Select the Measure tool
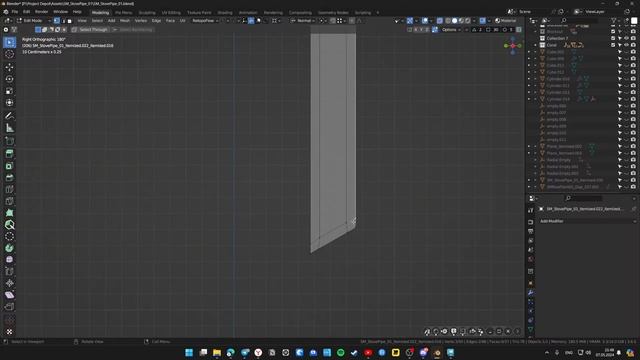This screenshot has width=640, height=360. point(9,128)
